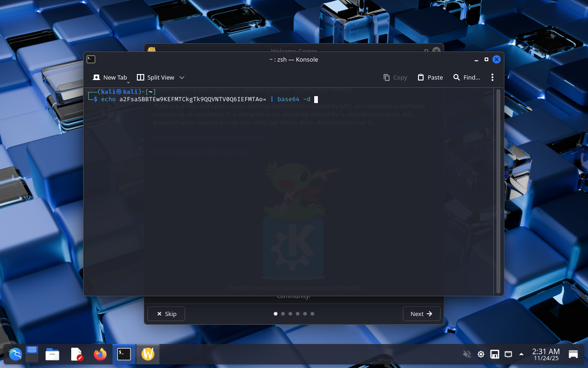
Task: Click the Paste button in Konsole toolbar
Action: click(x=430, y=77)
